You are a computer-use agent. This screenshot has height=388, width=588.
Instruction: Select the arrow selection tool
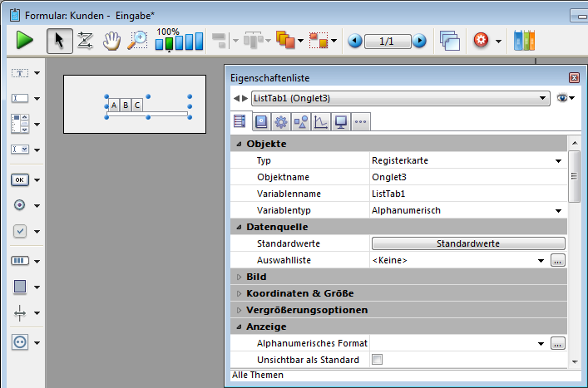tap(58, 40)
